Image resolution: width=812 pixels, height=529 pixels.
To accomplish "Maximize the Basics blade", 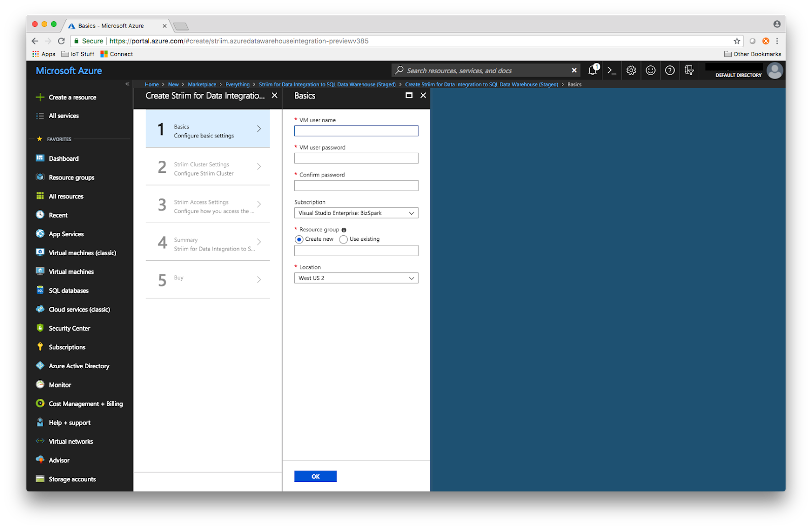I will 409,95.
